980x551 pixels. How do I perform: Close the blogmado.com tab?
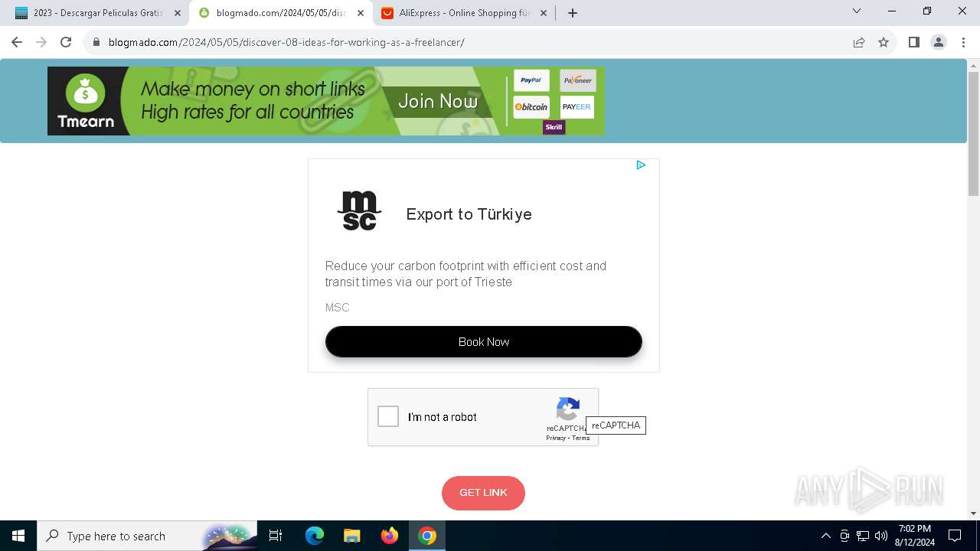[x=361, y=13]
